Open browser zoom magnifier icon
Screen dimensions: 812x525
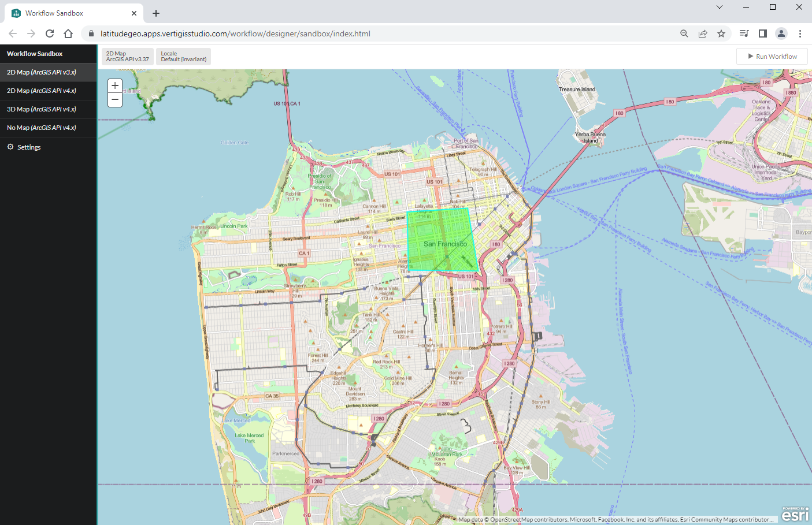click(x=684, y=33)
